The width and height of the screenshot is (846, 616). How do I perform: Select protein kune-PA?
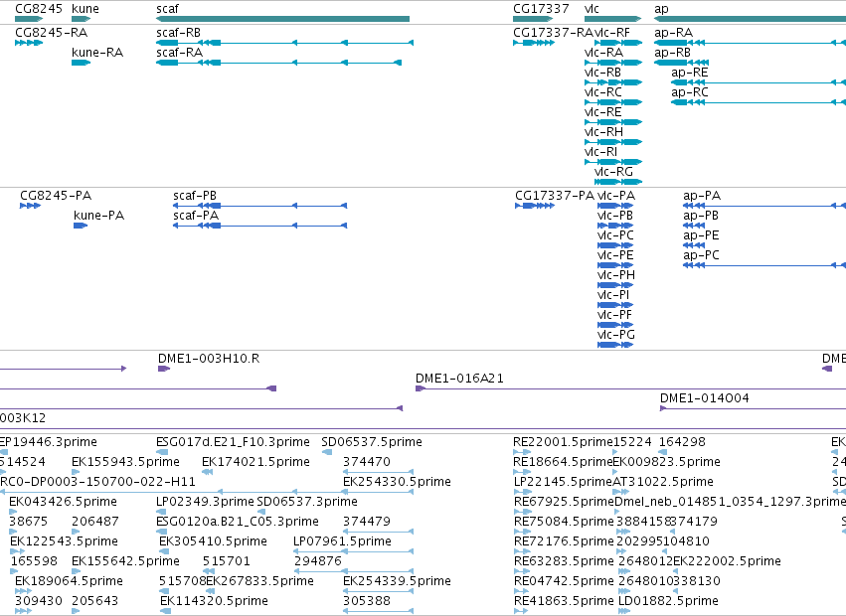[x=81, y=226]
